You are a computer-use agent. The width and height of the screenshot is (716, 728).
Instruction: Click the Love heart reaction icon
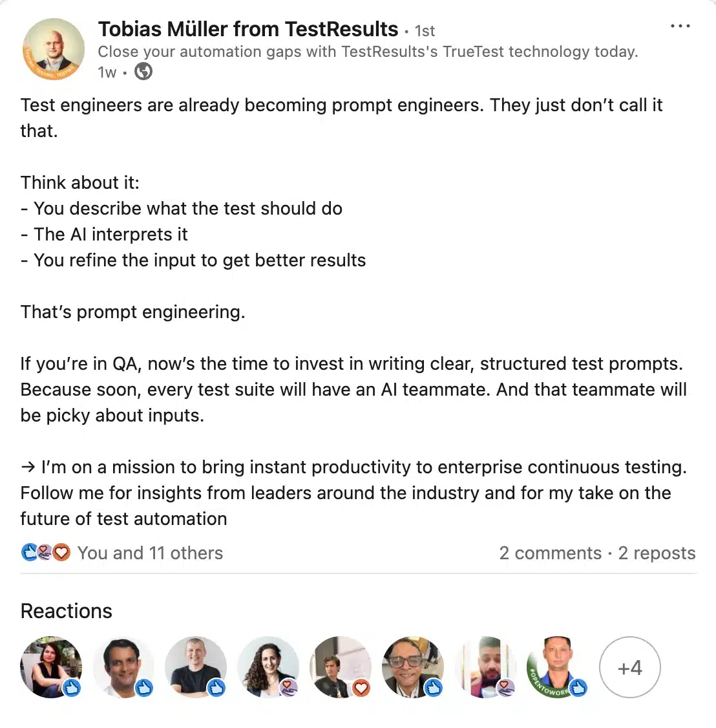[61, 553]
